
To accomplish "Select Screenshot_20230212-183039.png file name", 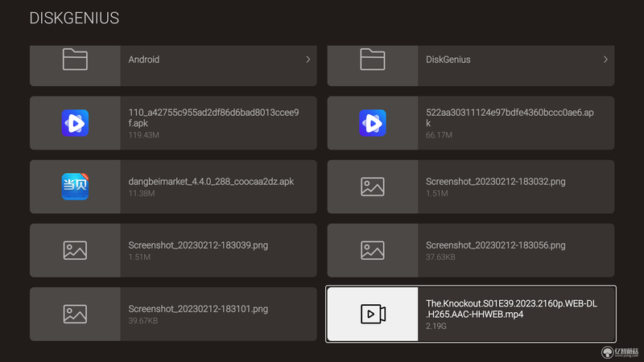I will [x=198, y=245].
